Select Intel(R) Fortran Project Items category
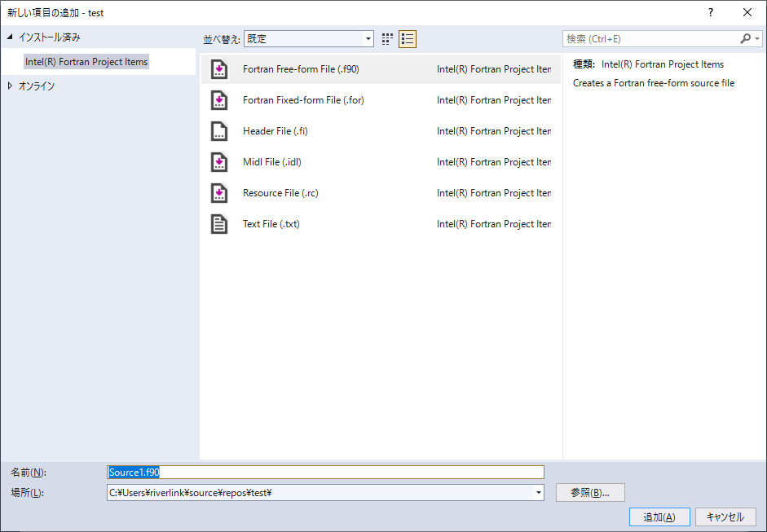Image resolution: width=767 pixels, height=532 pixels. click(86, 62)
